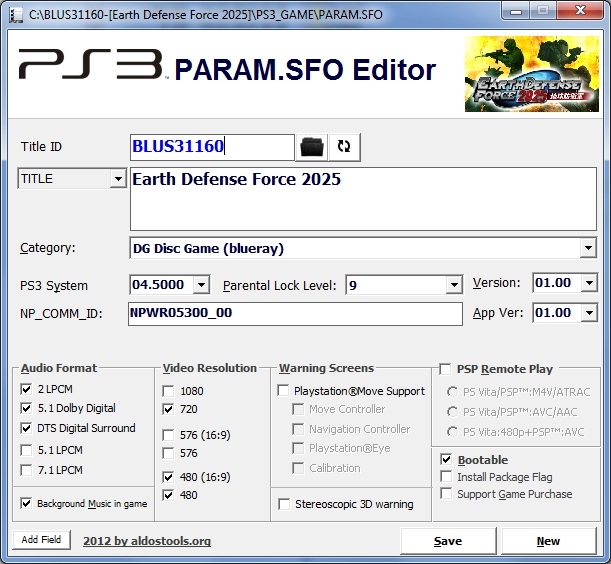Enable Stereoscopic 3D warning checkbox
This screenshot has width=611, height=564.
tap(284, 504)
